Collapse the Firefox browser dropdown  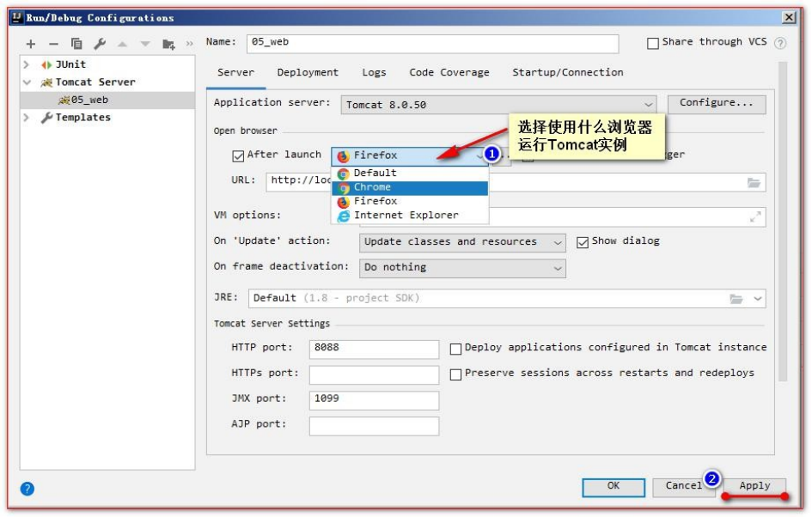[409, 155]
